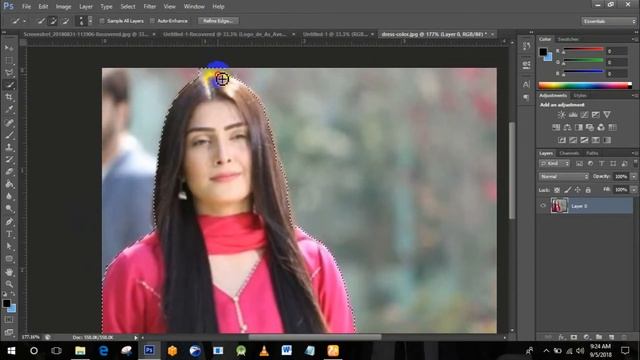This screenshot has width=640, height=360.
Task: Select the Clone Stamp tool
Action: [x=9, y=147]
